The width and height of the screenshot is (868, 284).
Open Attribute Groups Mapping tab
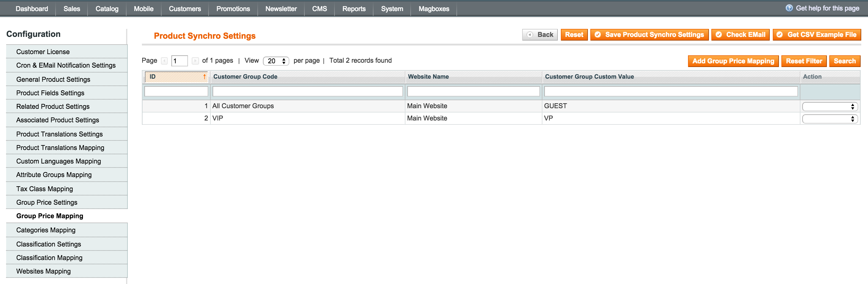(x=67, y=175)
